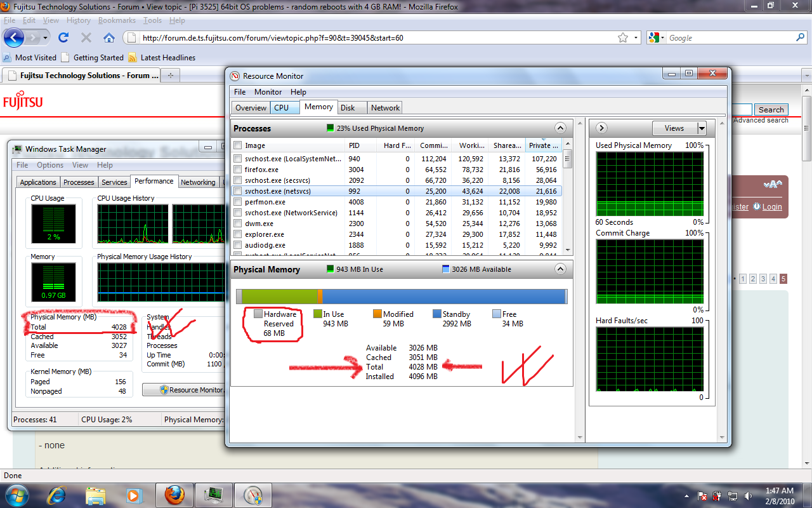Open back/forward history dropdown
Image resolution: width=812 pixels, height=508 pixels.
pyautogui.click(x=46, y=37)
